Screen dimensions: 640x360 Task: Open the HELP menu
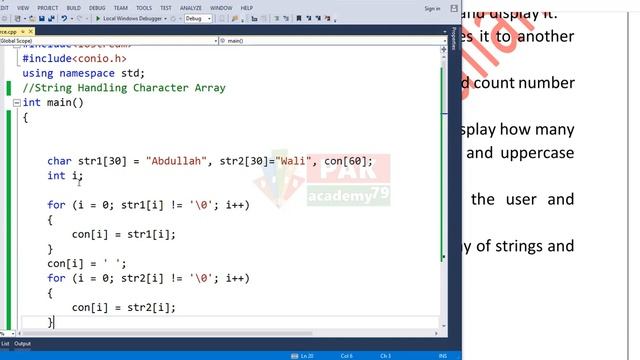[247, 8]
